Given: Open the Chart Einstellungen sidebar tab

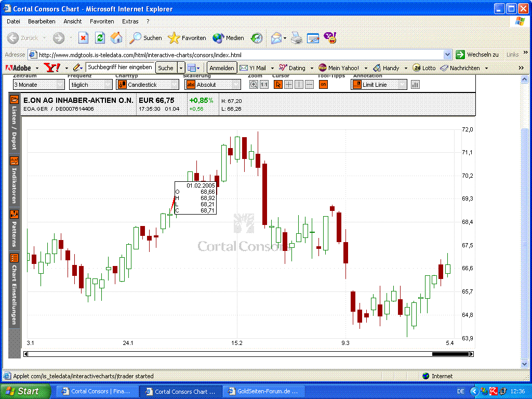Looking at the screenshot, I should click(14, 289).
